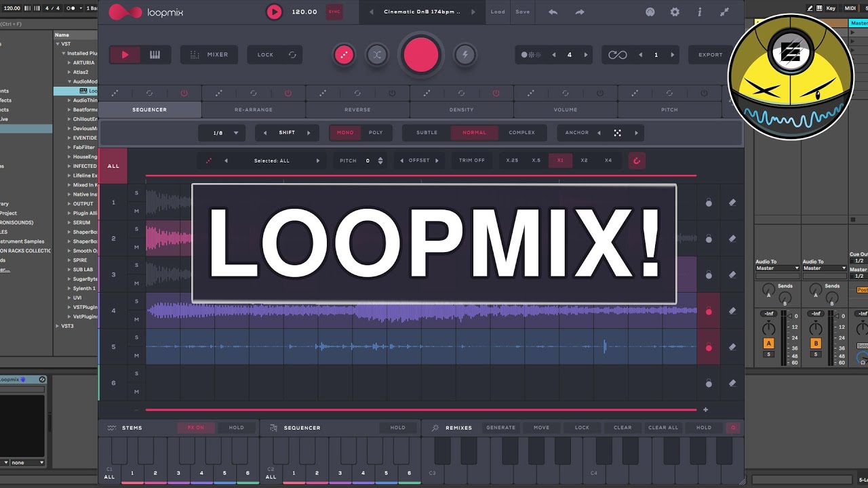Toggle the Volume power button
868x488 pixels.
[x=600, y=93]
